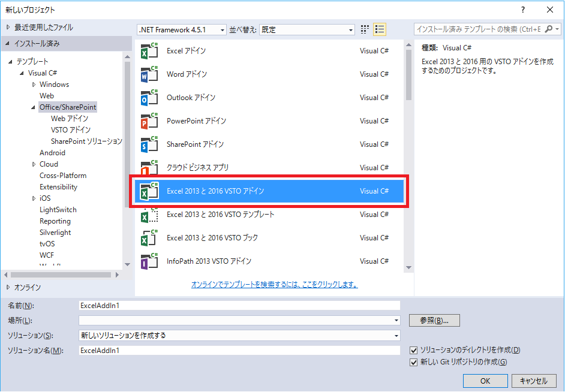Viewport: 565px width, 392px height.
Task: Click the 名前 name input field
Action: (x=240, y=306)
